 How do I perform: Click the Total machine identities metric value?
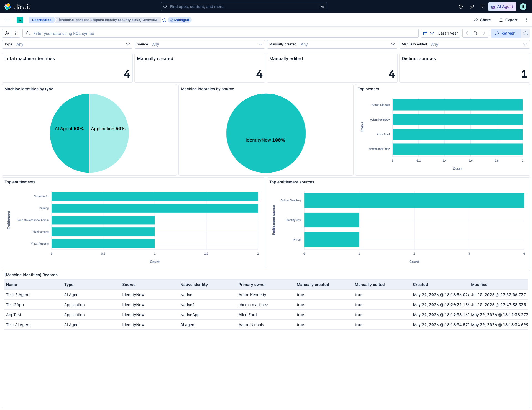pyautogui.click(x=127, y=74)
